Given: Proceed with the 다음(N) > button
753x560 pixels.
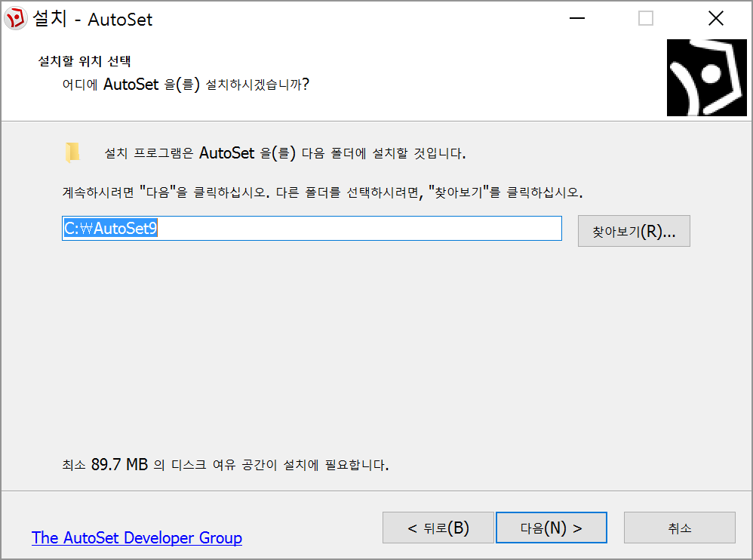Looking at the screenshot, I should coord(552,528).
